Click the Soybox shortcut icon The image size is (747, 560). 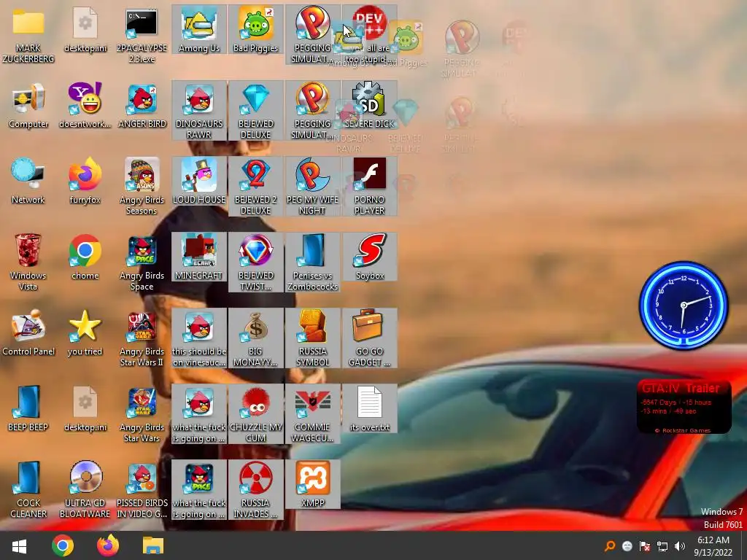pyautogui.click(x=370, y=257)
